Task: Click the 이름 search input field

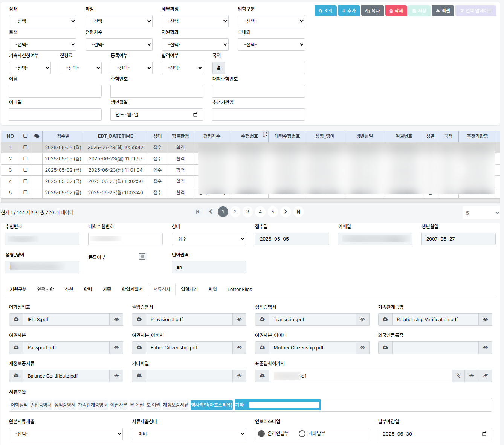Action: pos(55,91)
